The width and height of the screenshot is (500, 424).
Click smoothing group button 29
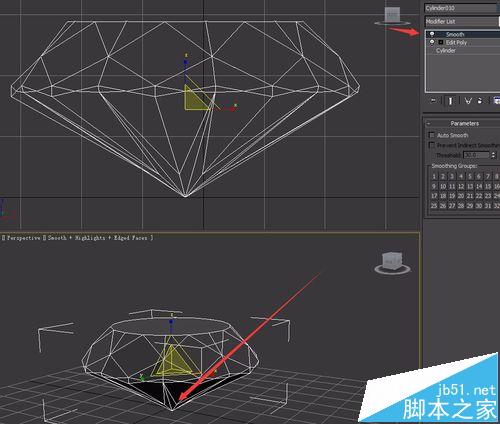pyautogui.click(x=470, y=206)
